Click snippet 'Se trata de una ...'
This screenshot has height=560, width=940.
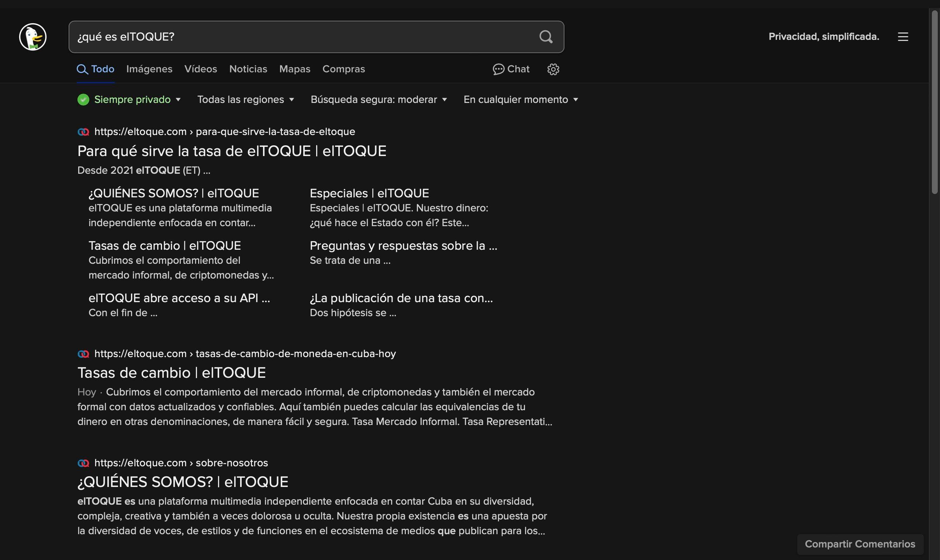tap(350, 260)
